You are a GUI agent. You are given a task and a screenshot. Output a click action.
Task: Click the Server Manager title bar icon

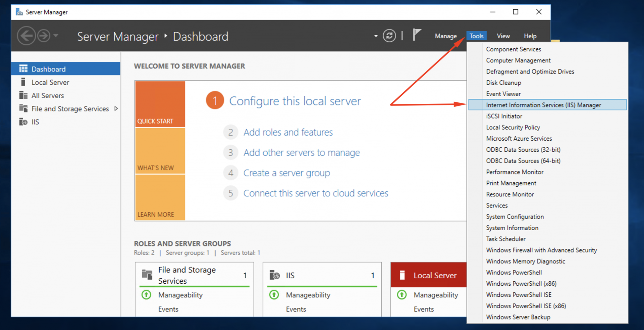point(19,12)
